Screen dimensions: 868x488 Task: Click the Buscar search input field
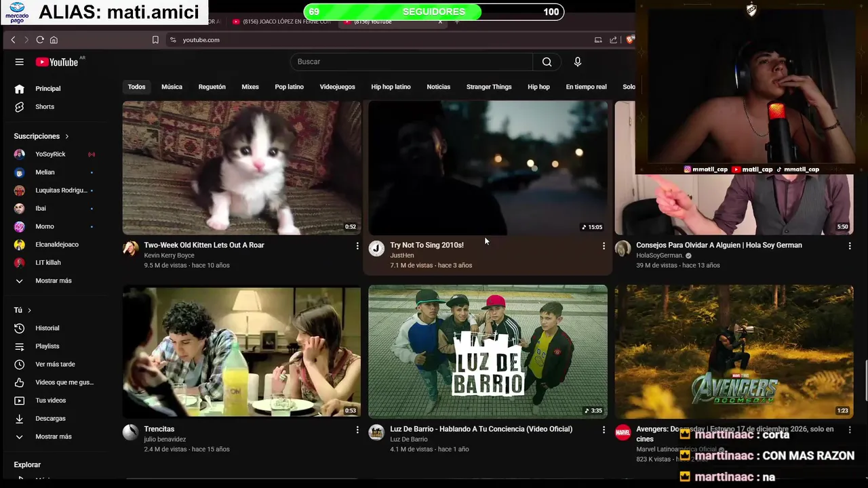point(411,62)
